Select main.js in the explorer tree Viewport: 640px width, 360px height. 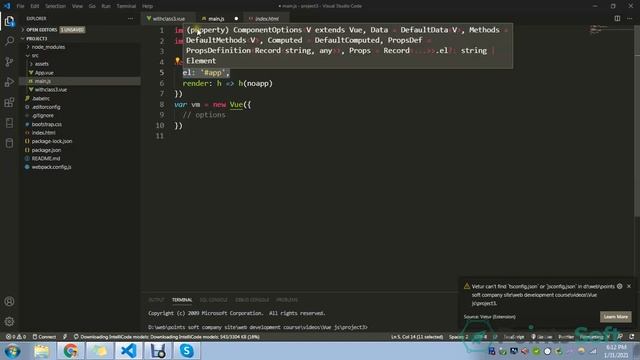(x=80, y=81)
